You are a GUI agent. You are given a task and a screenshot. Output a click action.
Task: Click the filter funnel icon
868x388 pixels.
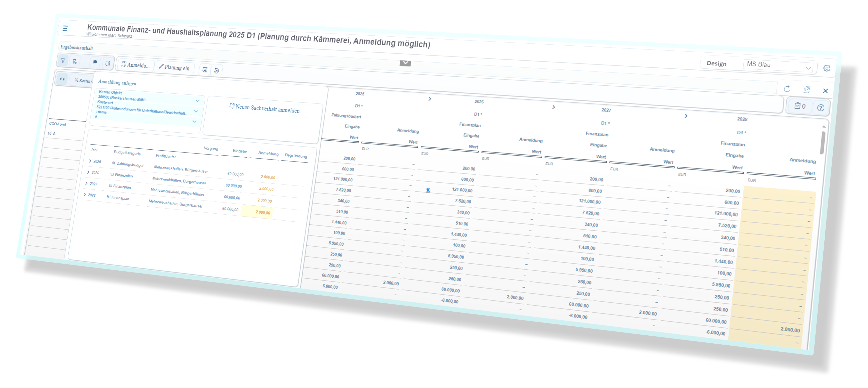(63, 61)
